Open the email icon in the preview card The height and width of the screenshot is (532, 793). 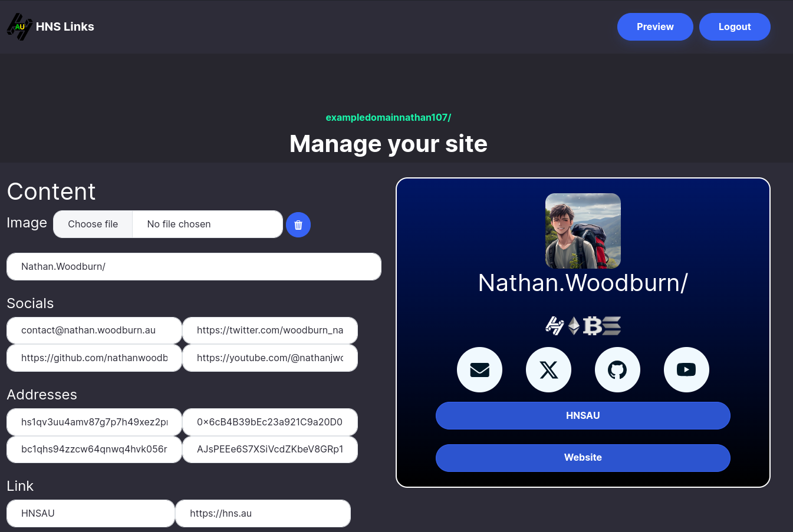(479, 370)
